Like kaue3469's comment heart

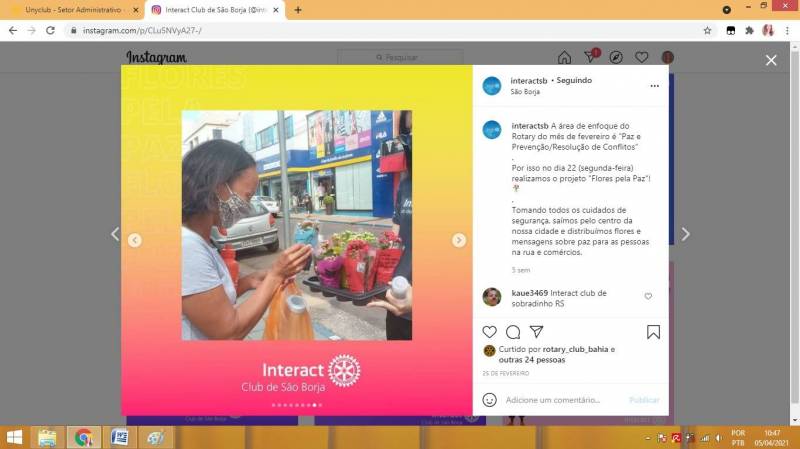(648, 297)
